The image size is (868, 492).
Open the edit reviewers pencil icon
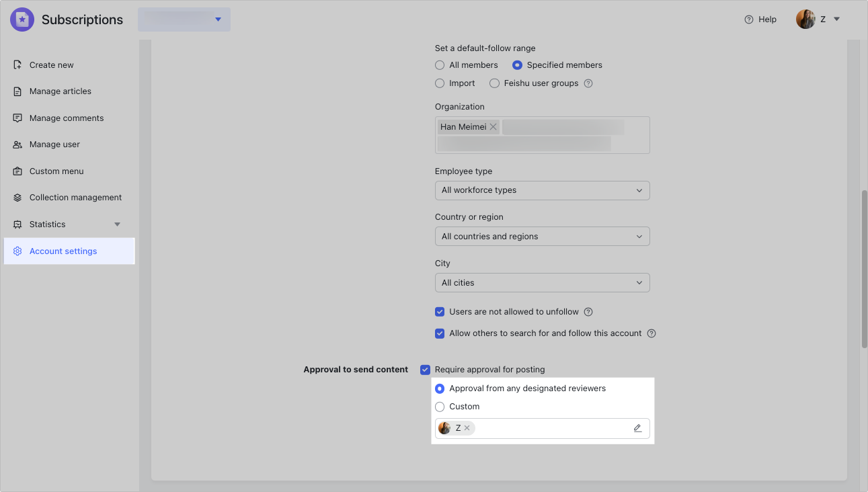pos(637,427)
